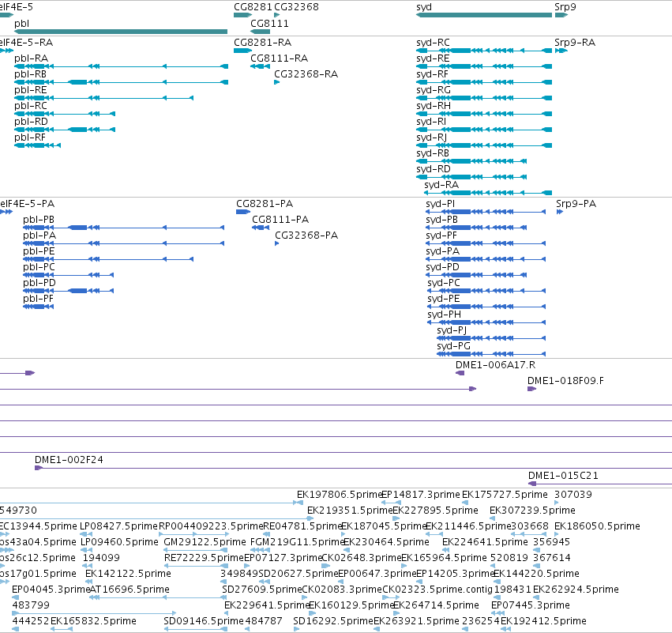Select the CG8111 gene label

(269, 24)
